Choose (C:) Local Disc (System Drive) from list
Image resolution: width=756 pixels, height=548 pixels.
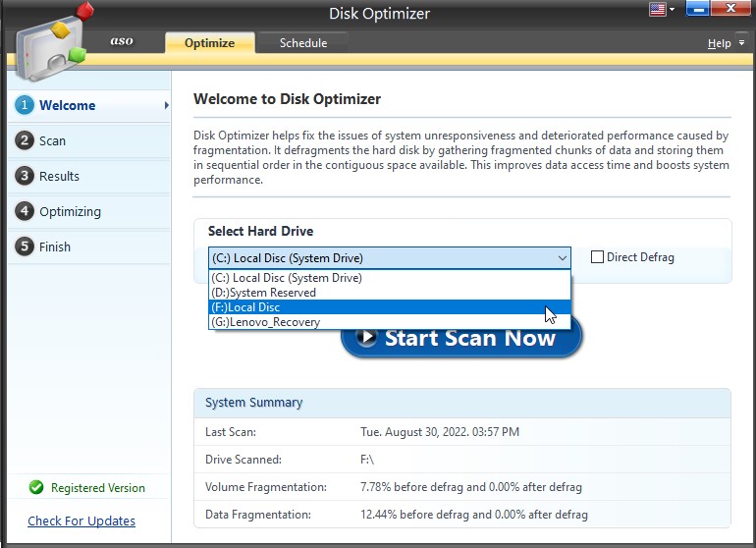[390, 278]
